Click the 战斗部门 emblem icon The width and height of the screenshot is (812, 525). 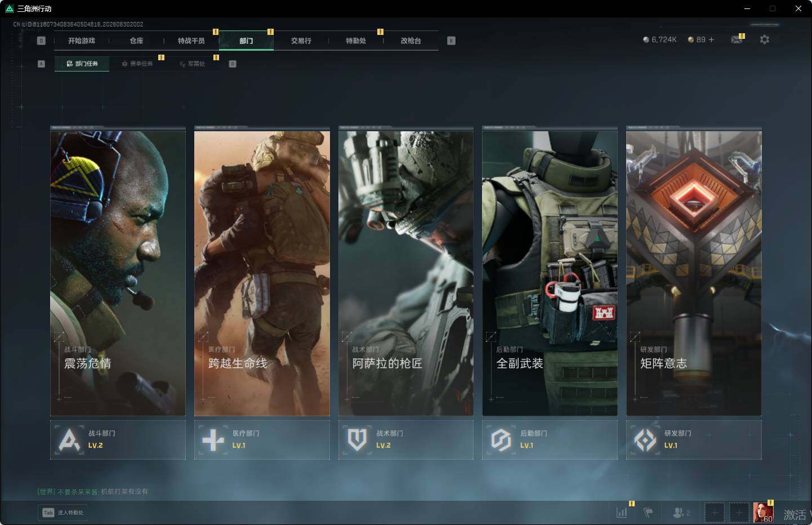[x=69, y=439]
